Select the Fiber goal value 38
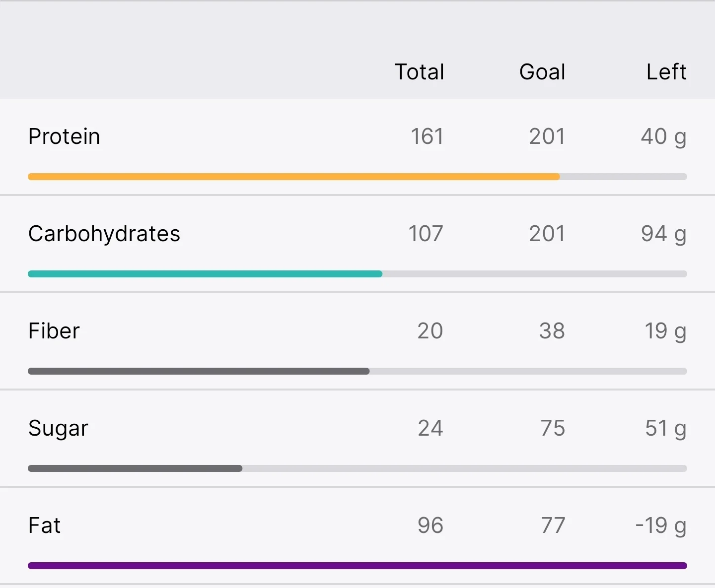715x588 pixels. coord(552,331)
